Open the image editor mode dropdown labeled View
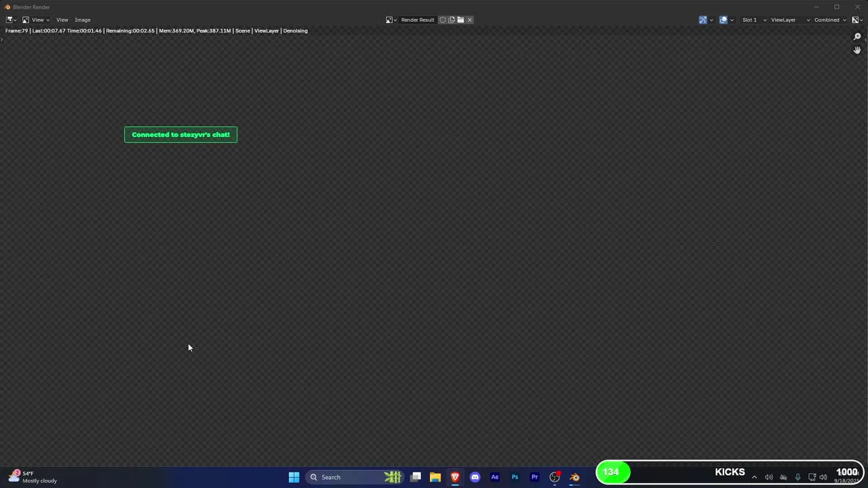 (x=35, y=20)
